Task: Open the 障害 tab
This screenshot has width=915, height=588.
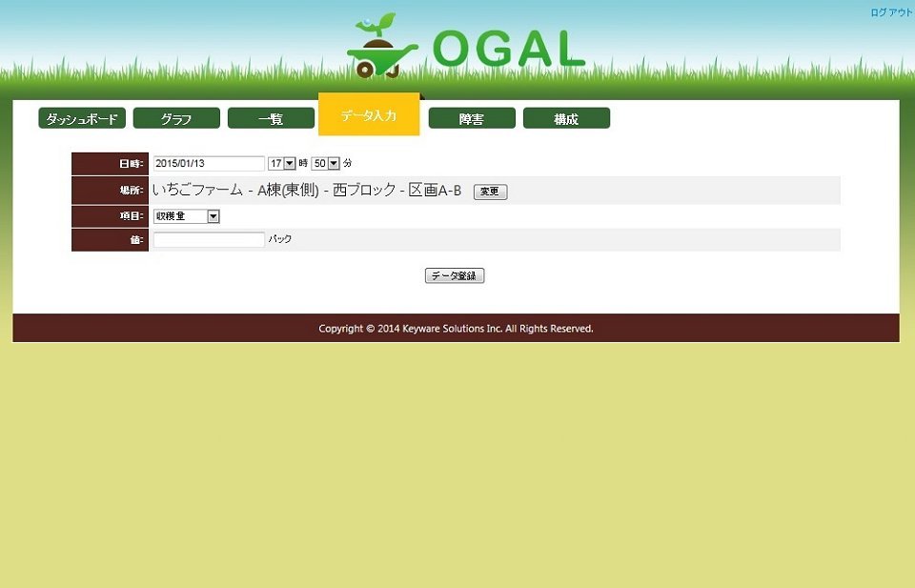Action: tap(472, 118)
